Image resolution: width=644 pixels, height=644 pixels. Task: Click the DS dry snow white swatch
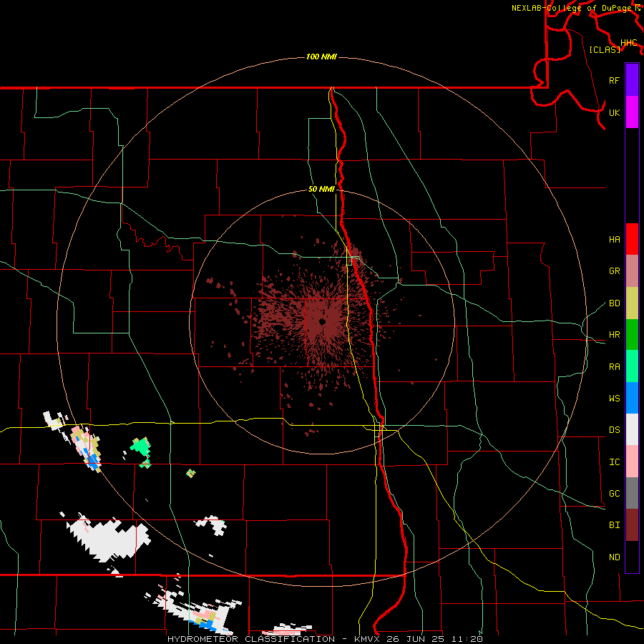tap(632, 429)
